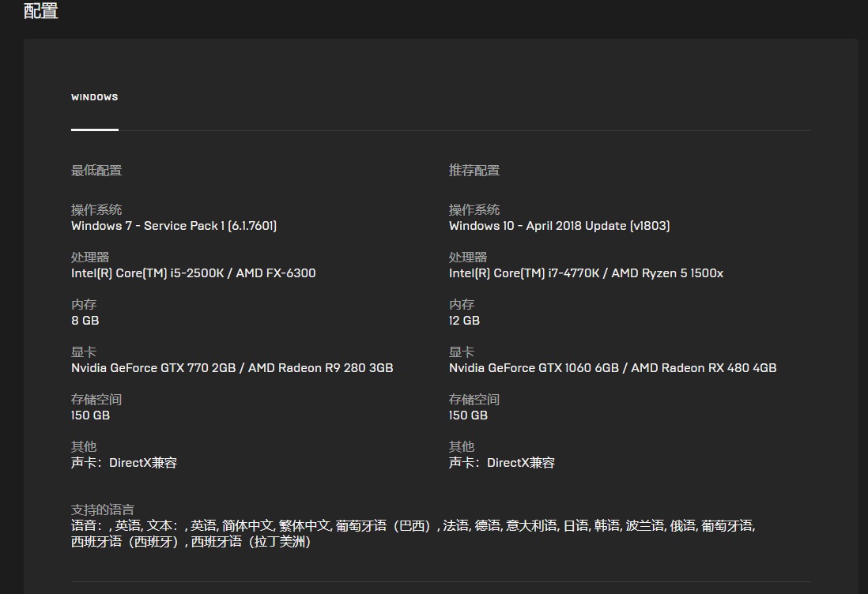Click the Windows 7 Service Pack 1 text
868x594 pixels.
(174, 226)
